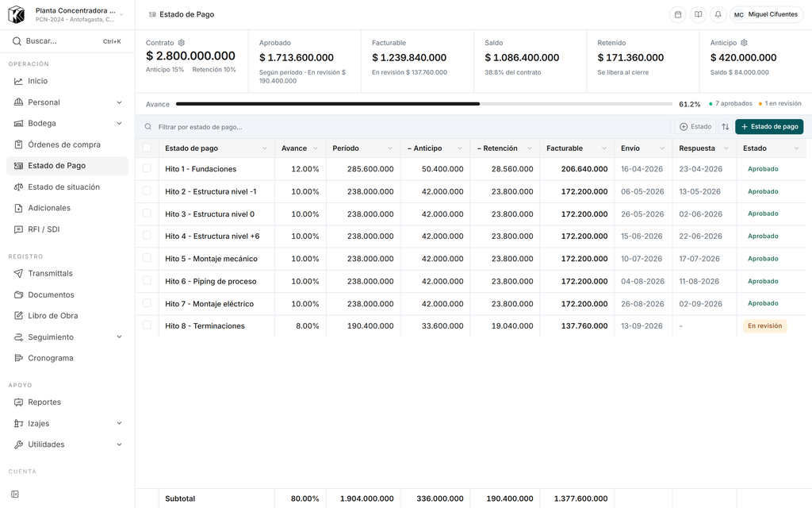Check the Hito 7 - Montaje eléctrico checkbox
The height and width of the screenshot is (508, 812).
point(147,302)
